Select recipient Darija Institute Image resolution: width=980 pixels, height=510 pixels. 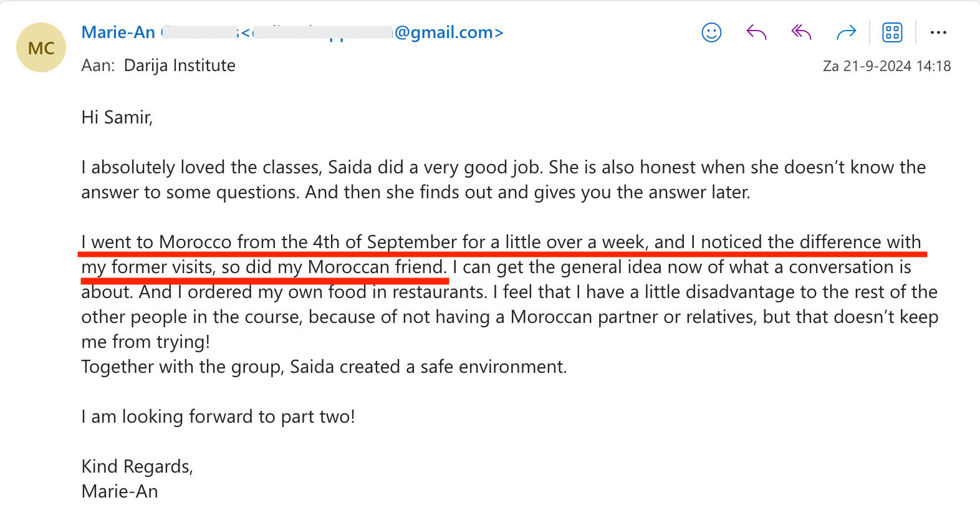tap(180, 65)
